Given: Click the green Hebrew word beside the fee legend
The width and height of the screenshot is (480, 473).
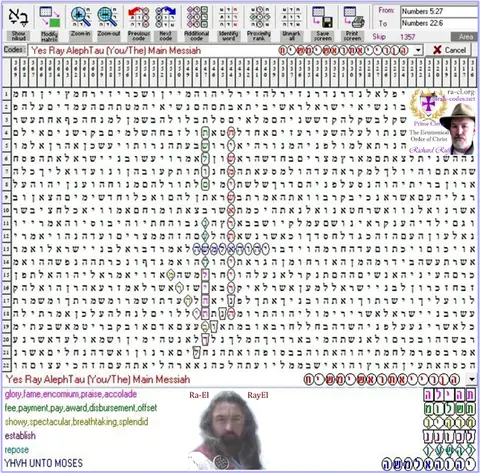Looking at the screenshot, I should point(449,409).
